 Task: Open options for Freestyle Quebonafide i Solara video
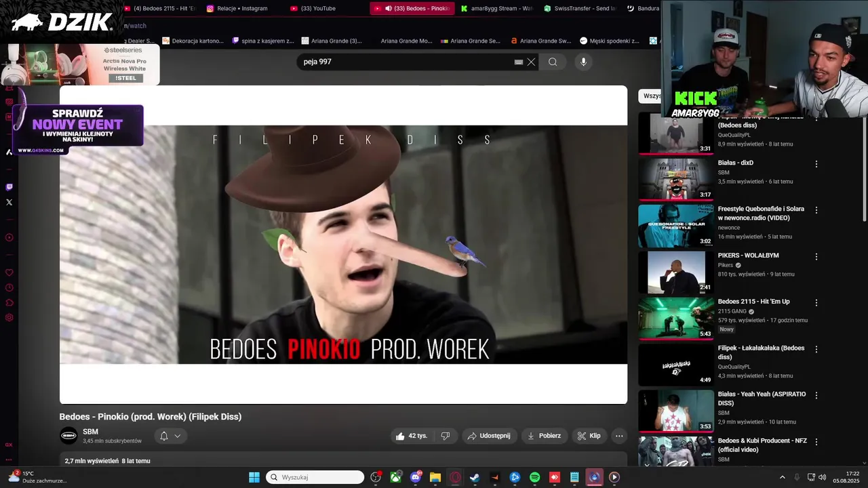coord(816,210)
